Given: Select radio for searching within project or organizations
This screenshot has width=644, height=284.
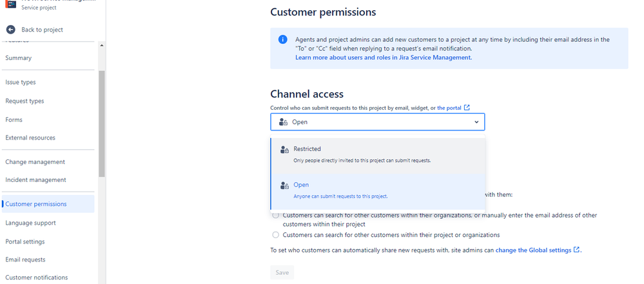Looking at the screenshot, I should click(276, 235).
